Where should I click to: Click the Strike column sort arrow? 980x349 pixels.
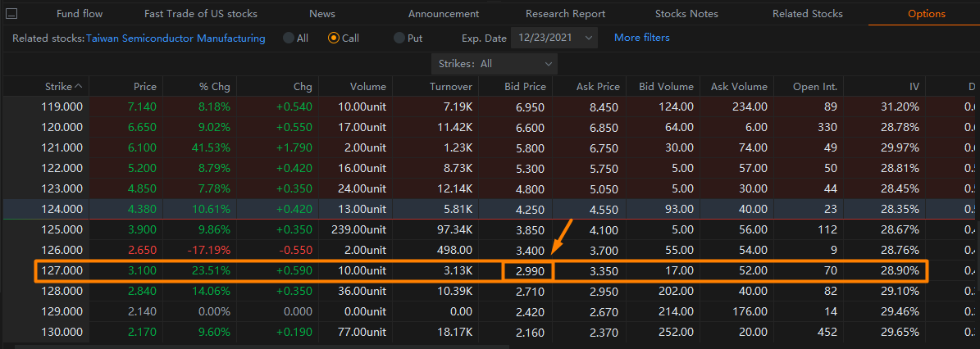click(78, 86)
